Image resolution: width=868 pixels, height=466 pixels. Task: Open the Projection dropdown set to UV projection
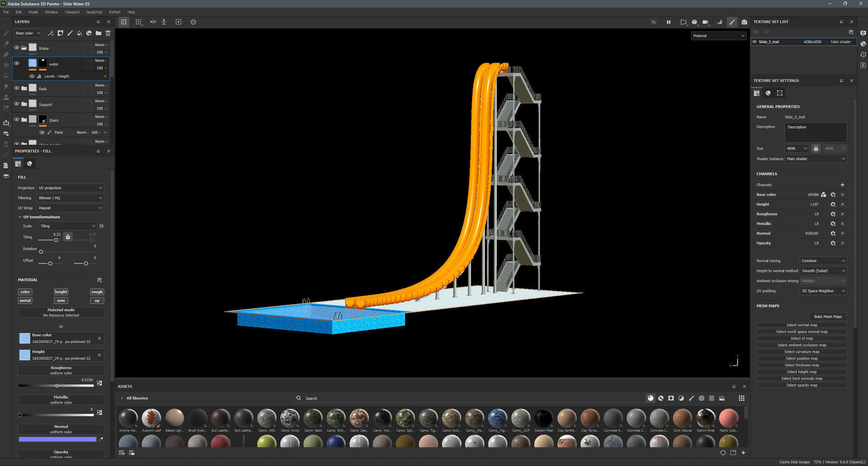coord(70,188)
